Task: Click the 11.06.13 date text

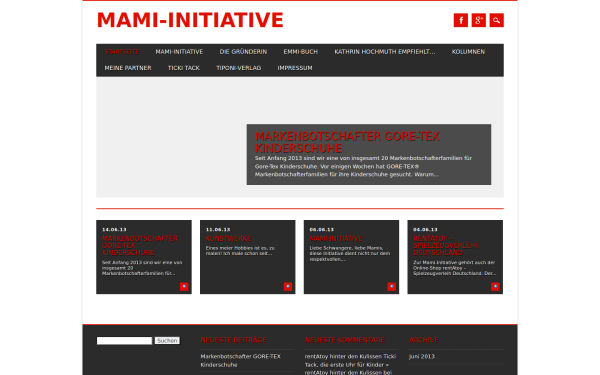Action: [x=218, y=230]
